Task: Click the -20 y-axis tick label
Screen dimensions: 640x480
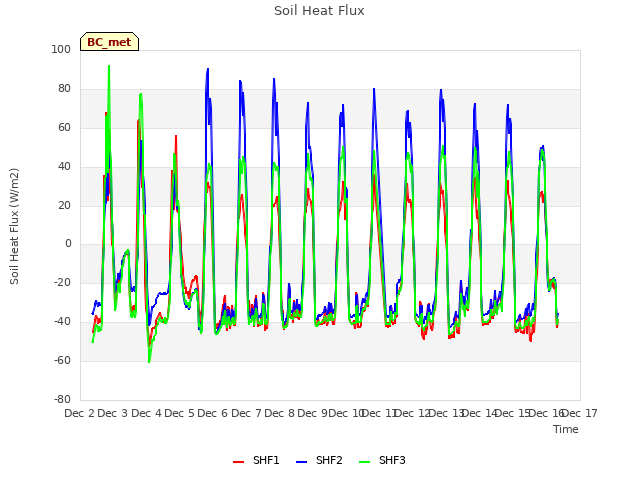Action: coord(63,282)
